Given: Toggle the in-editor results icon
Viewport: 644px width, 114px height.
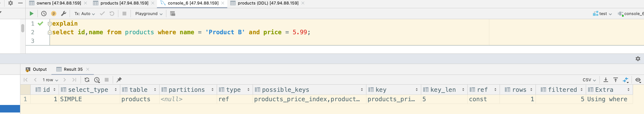Looking at the screenshot, I should 172,14.
